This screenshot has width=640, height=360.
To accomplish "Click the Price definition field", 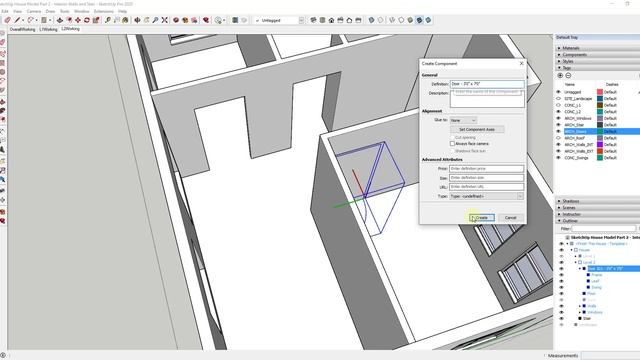I will pos(486,169).
